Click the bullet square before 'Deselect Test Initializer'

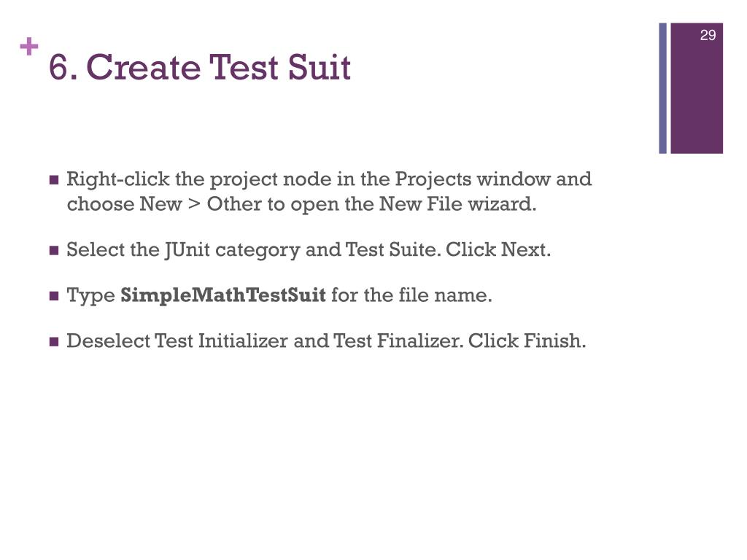[x=54, y=342]
